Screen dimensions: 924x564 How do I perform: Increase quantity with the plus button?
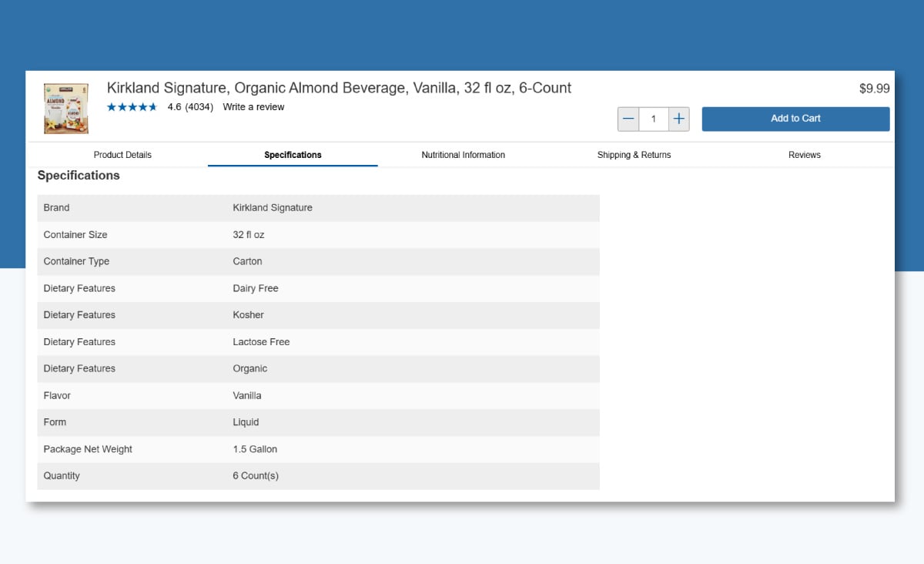pyautogui.click(x=678, y=119)
